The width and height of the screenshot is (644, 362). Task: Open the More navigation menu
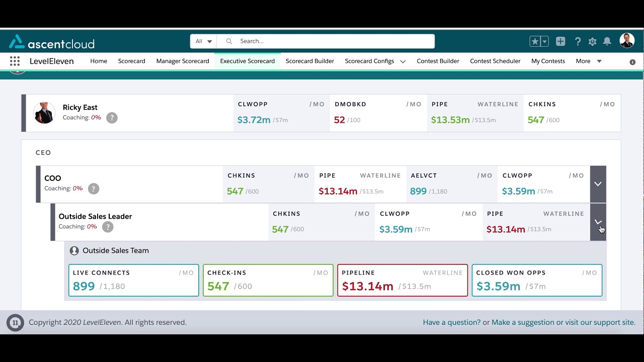[x=589, y=61]
